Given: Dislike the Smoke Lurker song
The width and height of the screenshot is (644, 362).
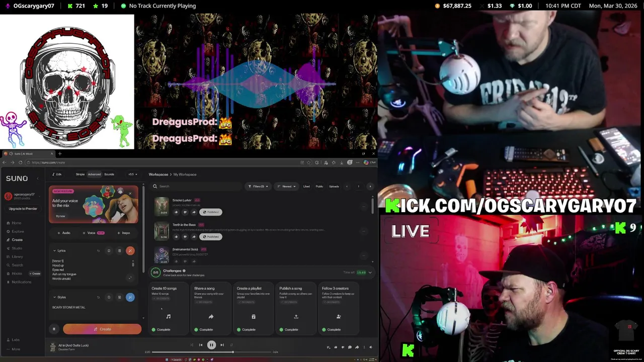Looking at the screenshot, I should [185, 212].
